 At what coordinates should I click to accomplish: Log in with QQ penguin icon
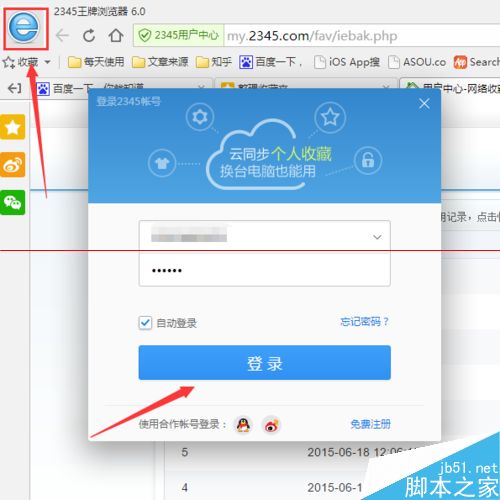click(243, 424)
